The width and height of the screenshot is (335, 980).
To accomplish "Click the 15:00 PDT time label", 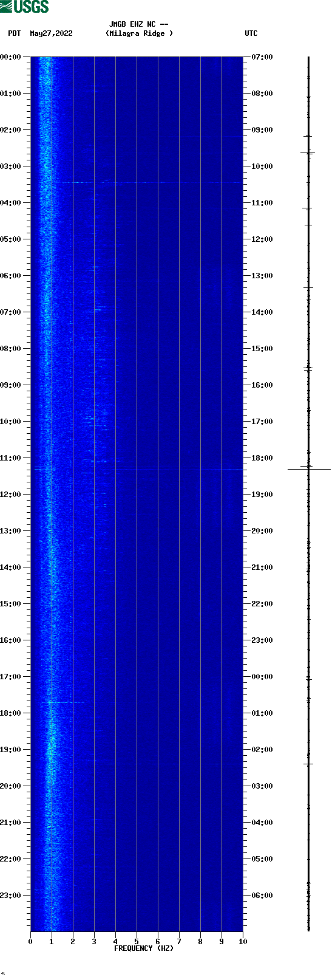I will coord(10,604).
